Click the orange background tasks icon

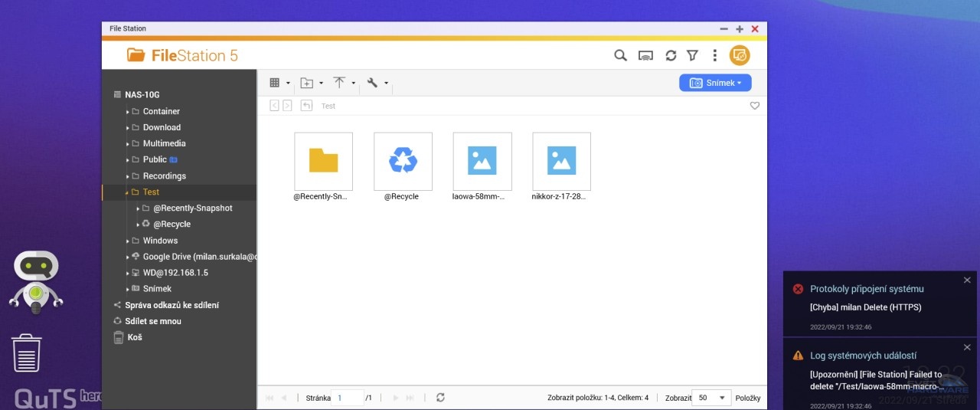pos(740,55)
